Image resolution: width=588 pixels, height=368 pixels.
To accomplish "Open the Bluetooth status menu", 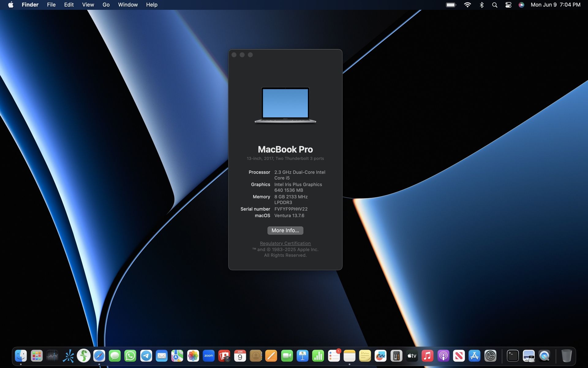I will point(481,5).
